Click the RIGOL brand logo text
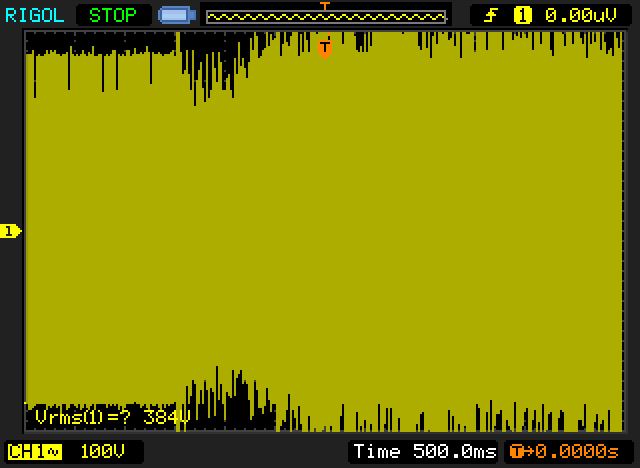The height and width of the screenshot is (468, 640). coord(35,16)
